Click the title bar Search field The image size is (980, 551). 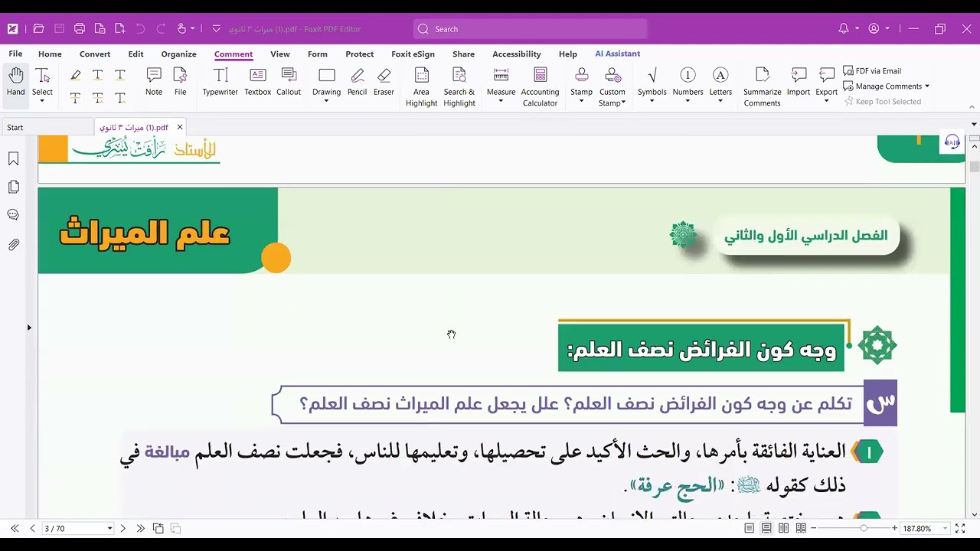(x=530, y=29)
